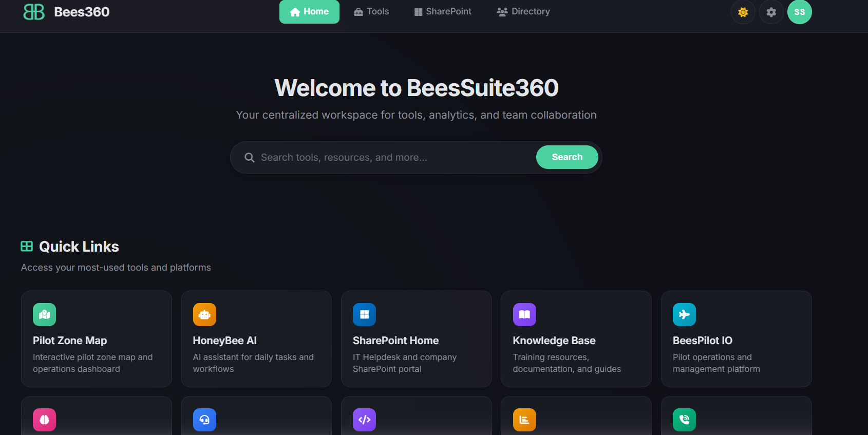Click 'IT Helpdesk and company SharePoint portal' text
The width and height of the screenshot is (868, 435).
[x=405, y=363]
